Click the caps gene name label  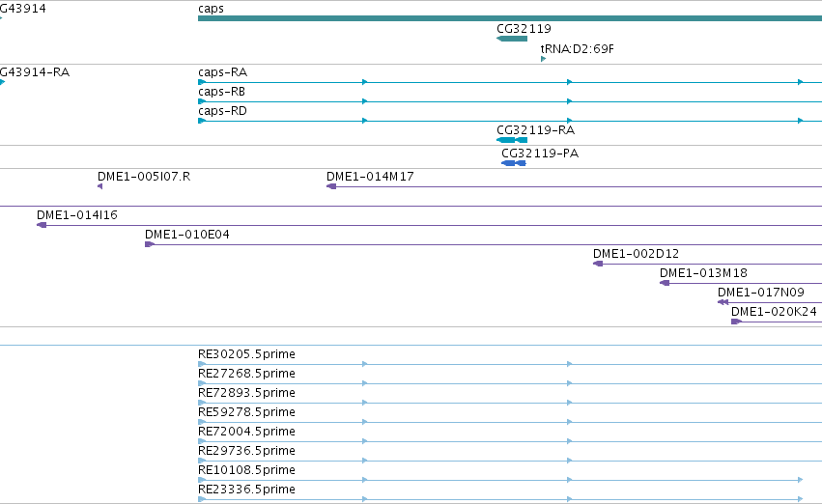[211, 9]
